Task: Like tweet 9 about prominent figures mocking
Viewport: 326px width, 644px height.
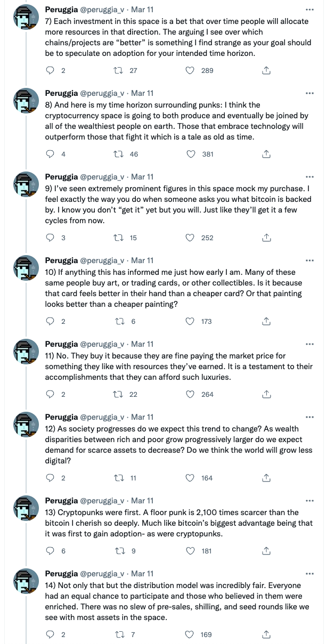Action: coord(191,238)
